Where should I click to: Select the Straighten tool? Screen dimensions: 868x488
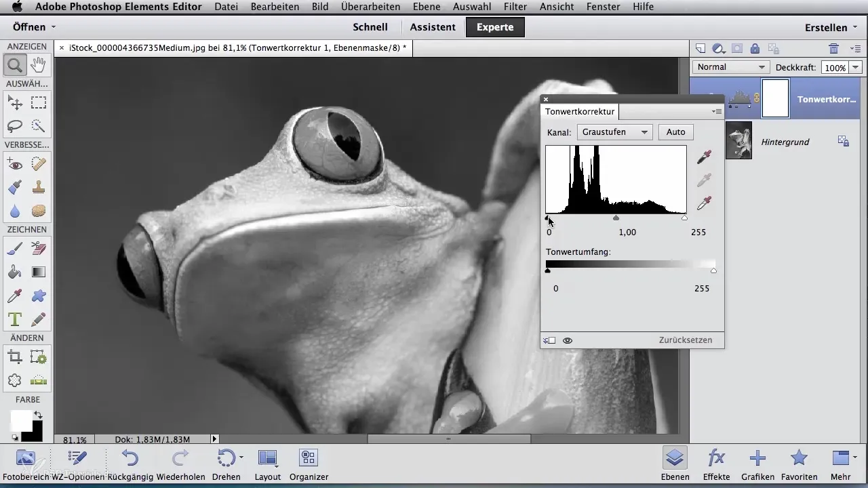(x=39, y=380)
